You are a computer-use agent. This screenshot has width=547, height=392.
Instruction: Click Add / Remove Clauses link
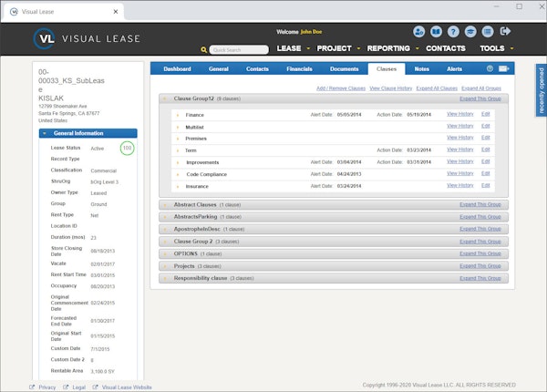click(341, 88)
